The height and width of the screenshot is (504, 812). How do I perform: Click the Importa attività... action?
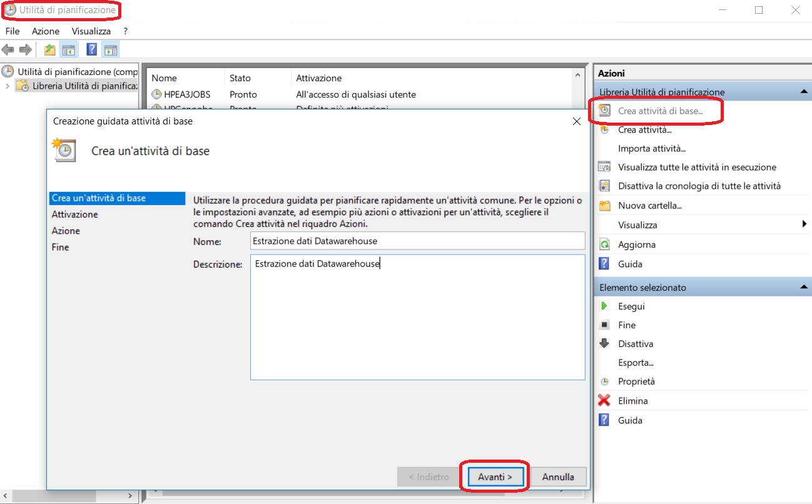tap(652, 148)
